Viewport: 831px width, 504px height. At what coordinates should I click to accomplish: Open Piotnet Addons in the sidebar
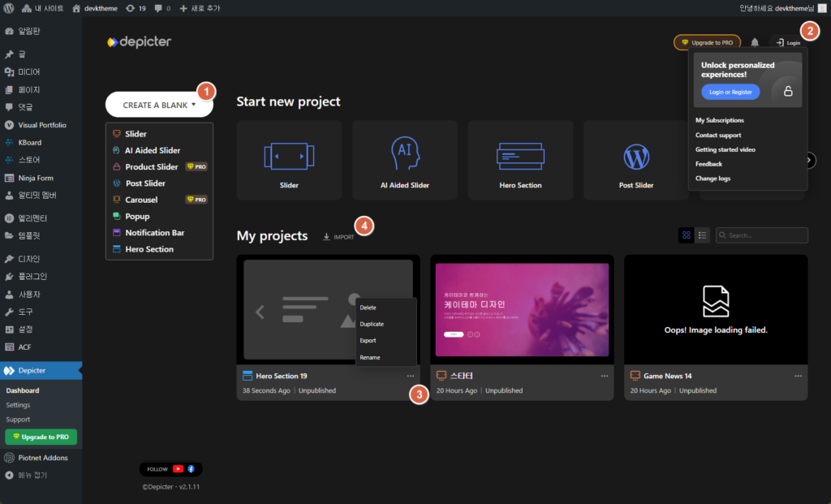point(41,458)
